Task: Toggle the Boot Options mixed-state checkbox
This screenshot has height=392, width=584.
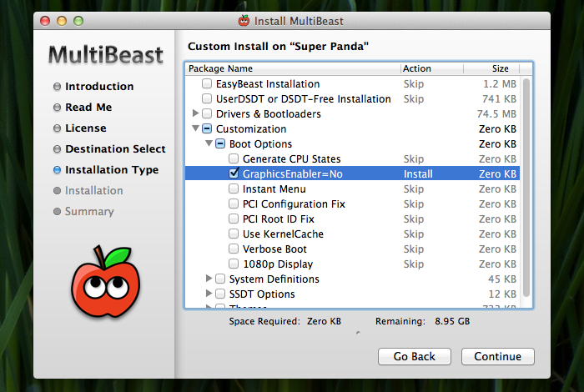Action: pos(220,143)
